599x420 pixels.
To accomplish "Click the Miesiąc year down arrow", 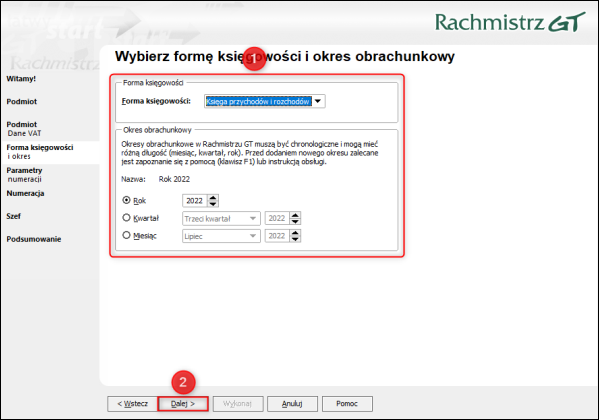I will click(x=295, y=239).
